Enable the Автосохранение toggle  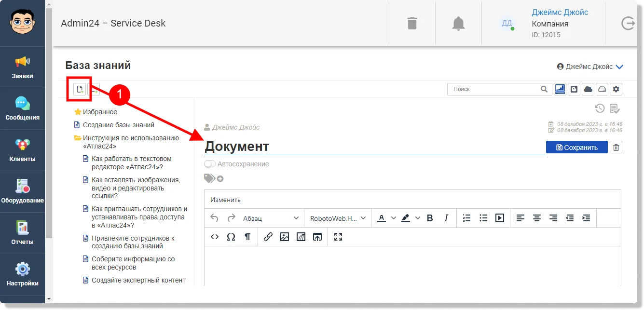210,164
